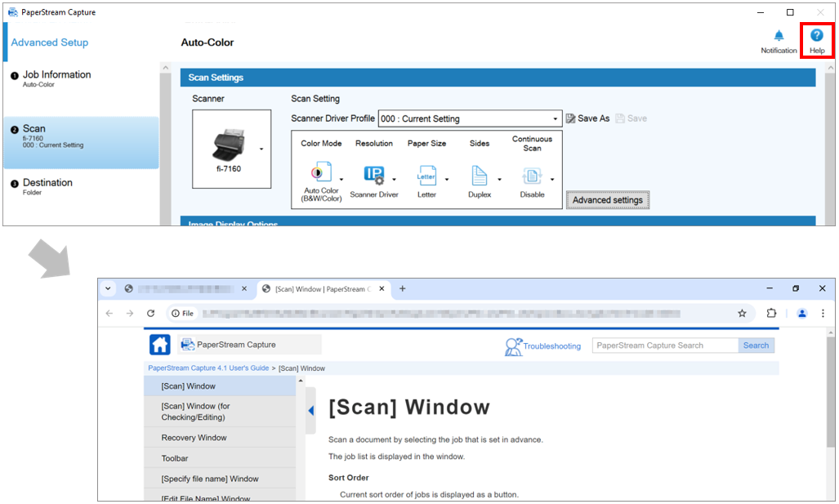This screenshot has width=839, height=504.
Task: Click the Search button in help page
Action: (756, 346)
